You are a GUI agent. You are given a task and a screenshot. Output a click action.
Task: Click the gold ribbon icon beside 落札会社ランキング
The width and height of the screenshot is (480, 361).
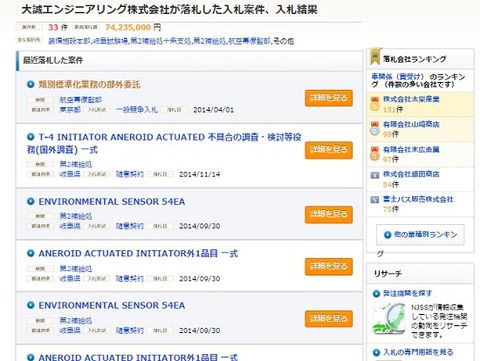tap(375, 57)
